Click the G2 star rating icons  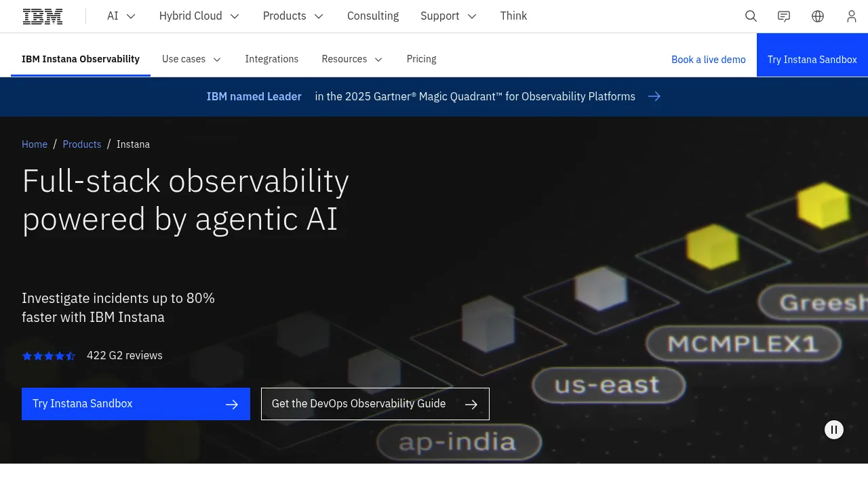(x=49, y=356)
